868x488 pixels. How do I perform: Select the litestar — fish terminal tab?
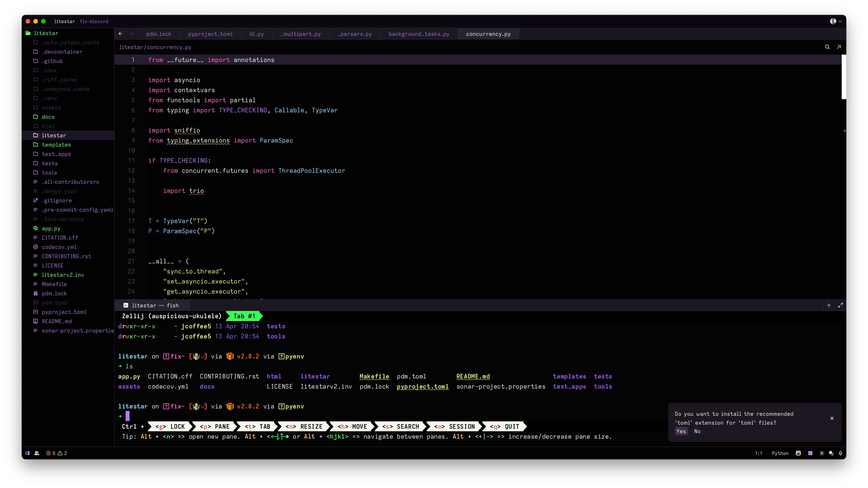[152, 305]
